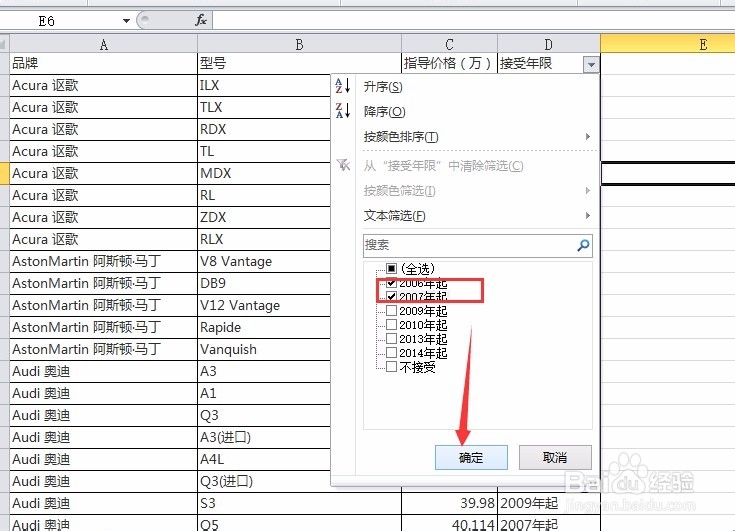Image resolution: width=735 pixels, height=531 pixels.
Task: Click the 确定 button
Action: 471,457
